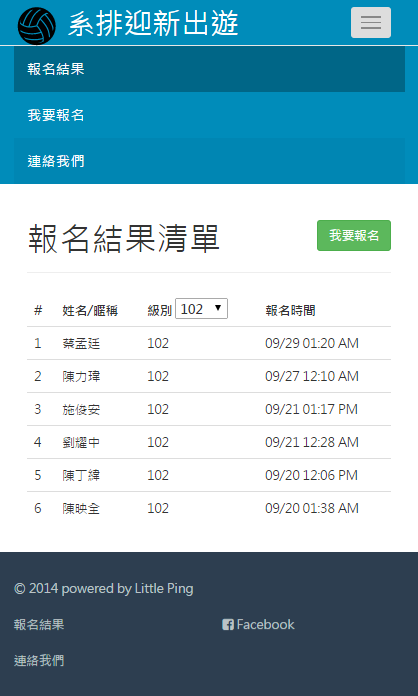Viewport: 418px width, 696px height.
Task: Click the 報名時間 column header
Action: (290, 310)
